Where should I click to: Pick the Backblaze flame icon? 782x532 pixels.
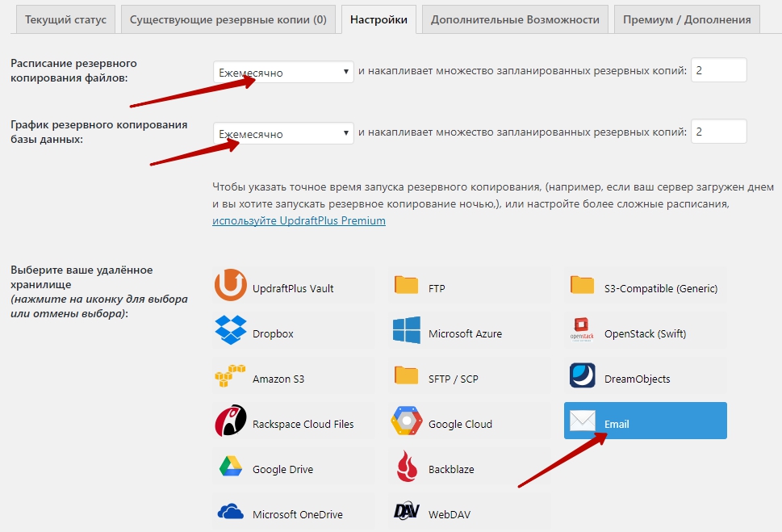pyautogui.click(x=407, y=466)
